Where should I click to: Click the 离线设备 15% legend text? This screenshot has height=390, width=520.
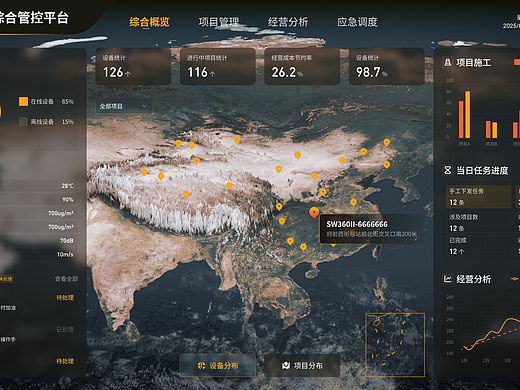pos(52,122)
